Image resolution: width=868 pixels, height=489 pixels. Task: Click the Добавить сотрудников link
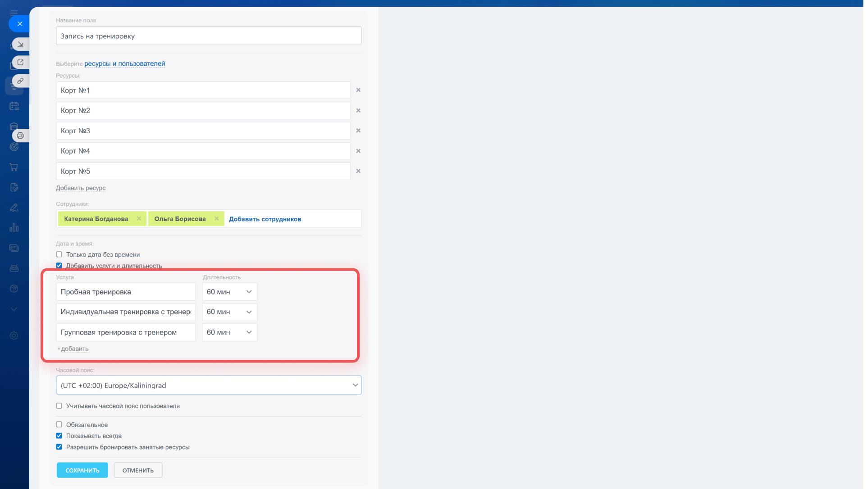pyautogui.click(x=265, y=219)
